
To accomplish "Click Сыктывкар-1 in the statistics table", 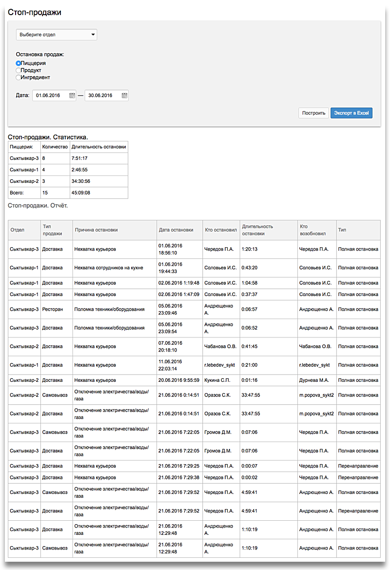I will 24,170.
